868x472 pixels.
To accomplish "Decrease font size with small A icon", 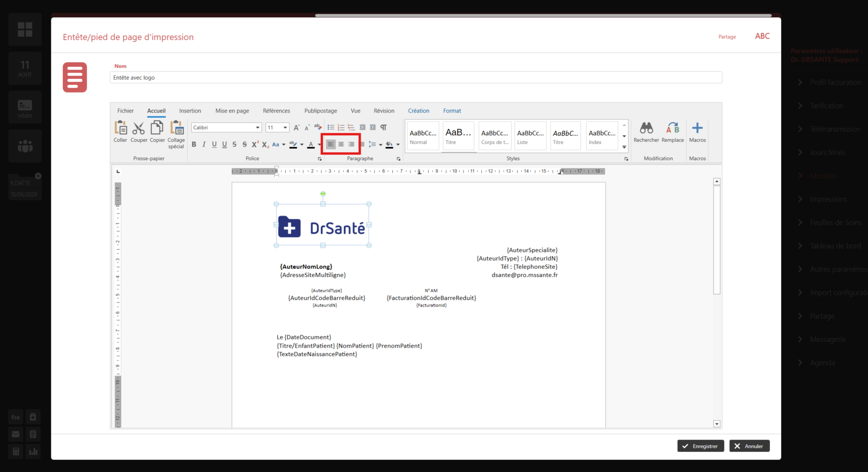I will tap(307, 128).
